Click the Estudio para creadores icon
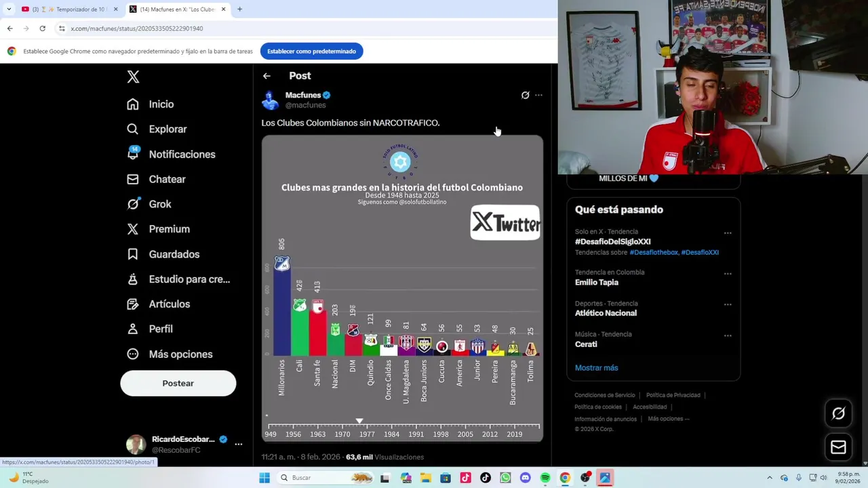868x488 pixels. pos(133,279)
